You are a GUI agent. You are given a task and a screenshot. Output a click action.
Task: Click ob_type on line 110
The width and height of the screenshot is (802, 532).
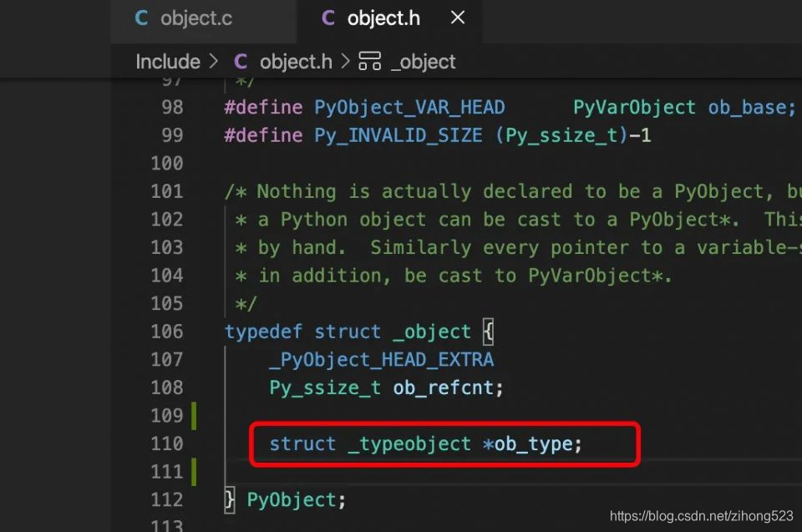(x=534, y=444)
